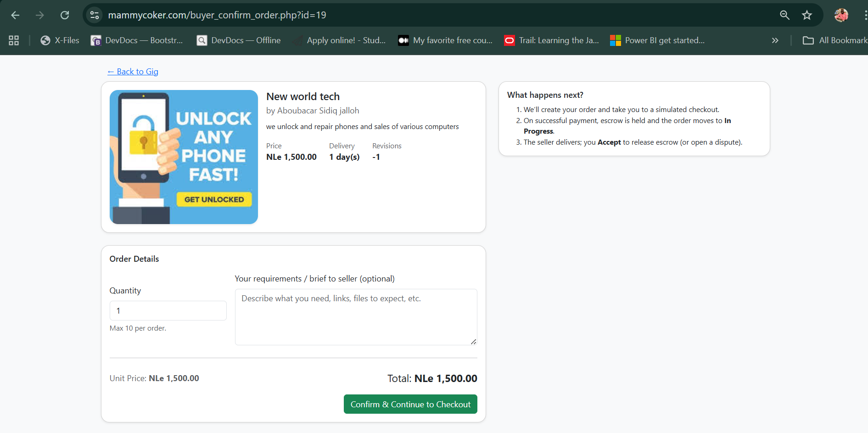Open site information icon in address bar
Image resolution: width=868 pixels, height=433 pixels.
(95, 15)
